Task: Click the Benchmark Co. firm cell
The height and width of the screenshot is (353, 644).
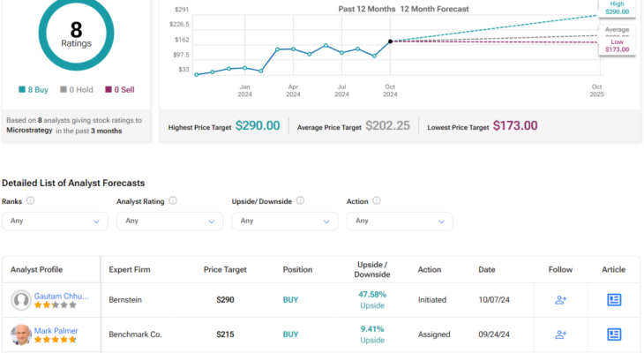Action: click(135, 334)
